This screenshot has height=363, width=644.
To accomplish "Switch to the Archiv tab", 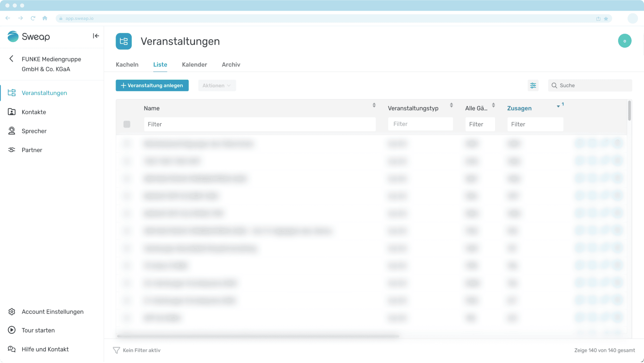I will 231,64.
